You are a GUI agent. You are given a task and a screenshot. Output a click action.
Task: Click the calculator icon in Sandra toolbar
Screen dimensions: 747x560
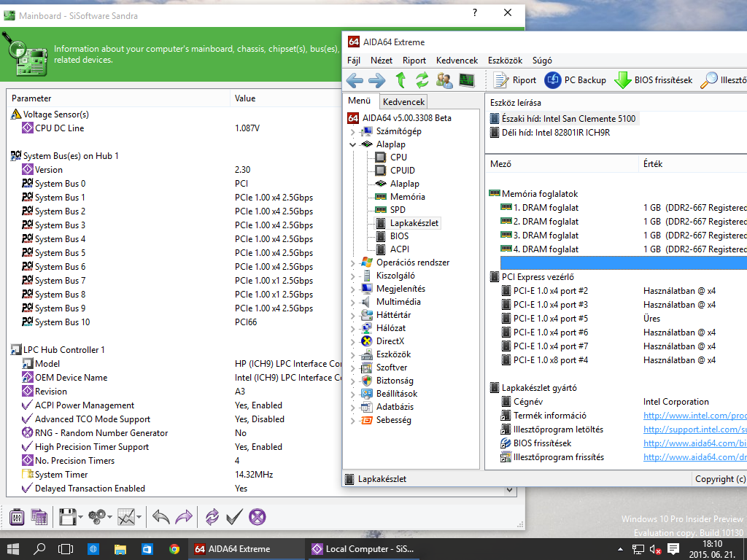pyautogui.click(x=17, y=517)
